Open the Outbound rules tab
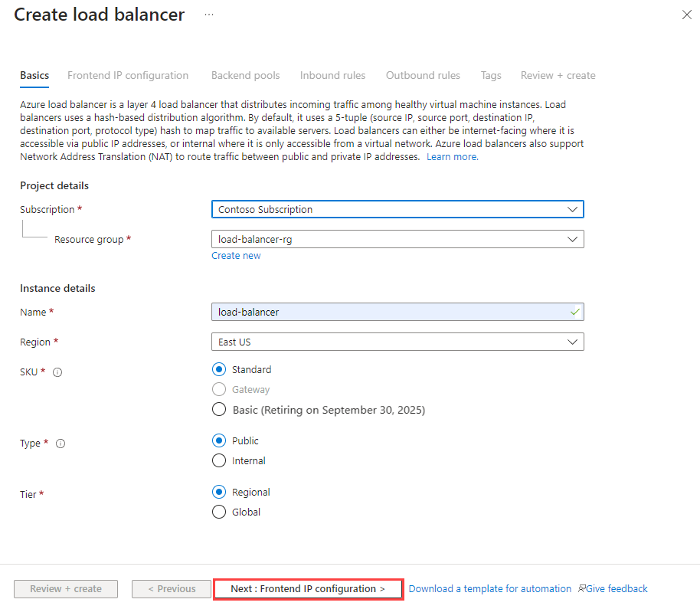The width and height of the screenshot is (700, 609). tap(423, 75)
